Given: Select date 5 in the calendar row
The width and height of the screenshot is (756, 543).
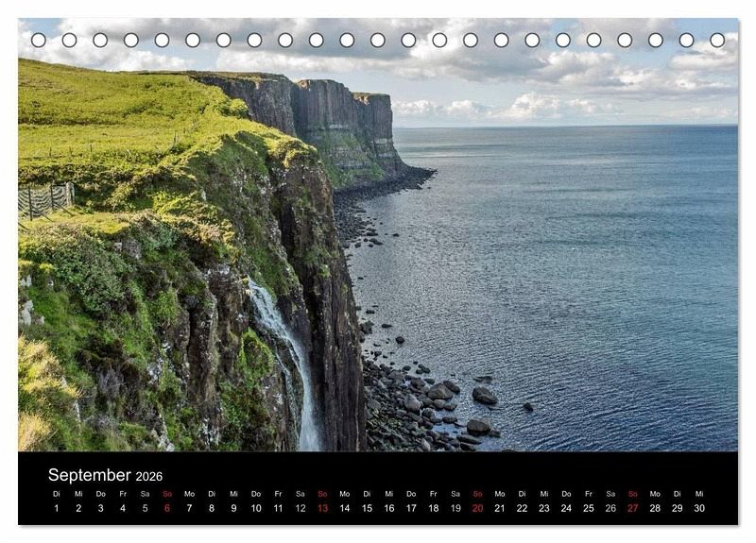Looking at the screenshot, I should coord(146,508).
